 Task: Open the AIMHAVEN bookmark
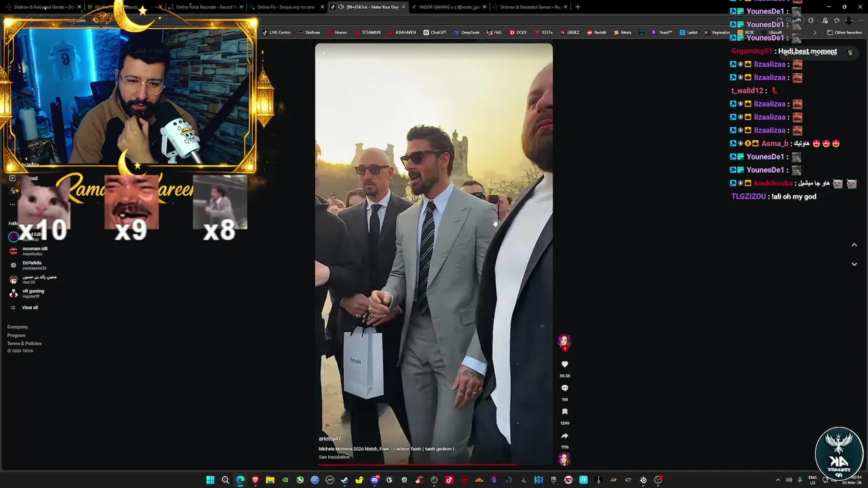(401, 33)
